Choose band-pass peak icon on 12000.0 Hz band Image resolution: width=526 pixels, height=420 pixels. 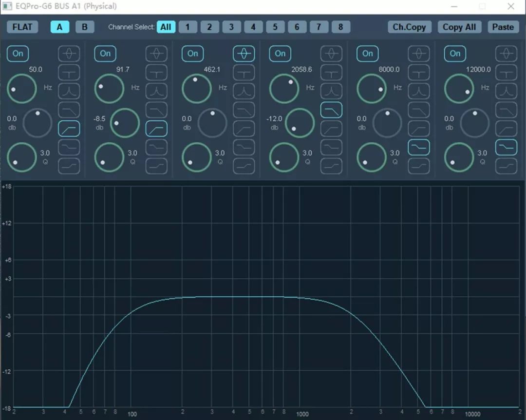tap(506, 91)
